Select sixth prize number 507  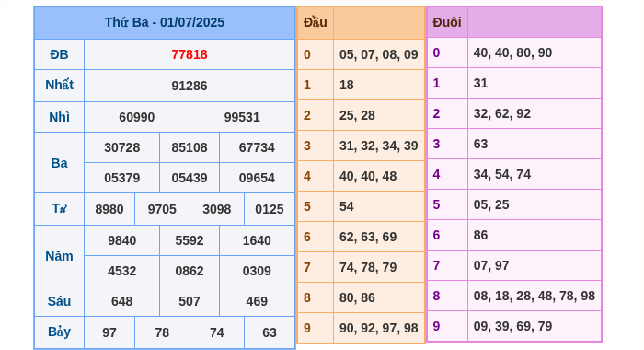click(190, 301)
